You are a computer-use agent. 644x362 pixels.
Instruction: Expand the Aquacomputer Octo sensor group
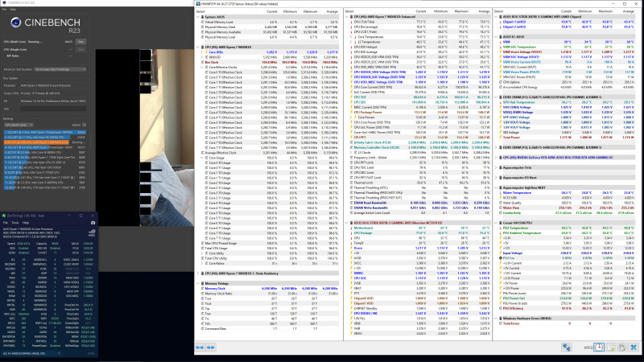point(496,167)
